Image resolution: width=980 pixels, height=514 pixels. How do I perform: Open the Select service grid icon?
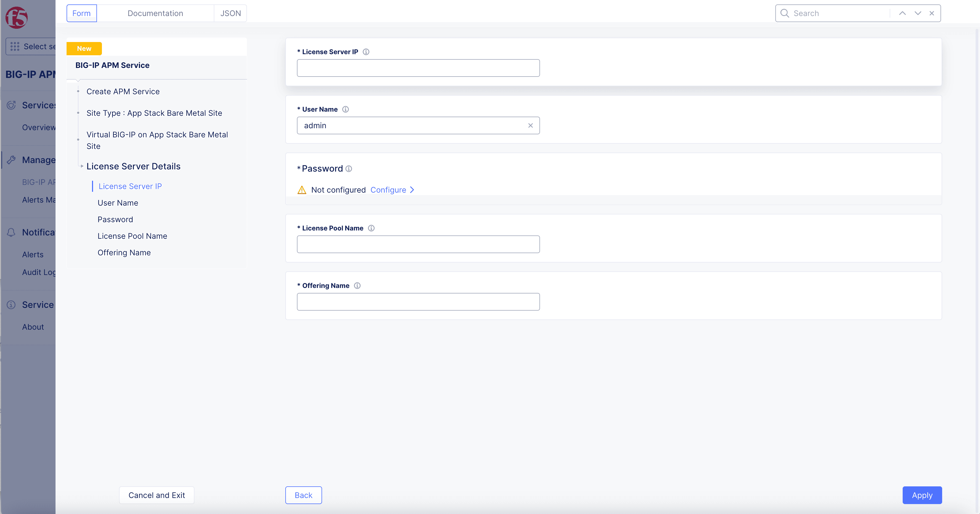[15, 46]
